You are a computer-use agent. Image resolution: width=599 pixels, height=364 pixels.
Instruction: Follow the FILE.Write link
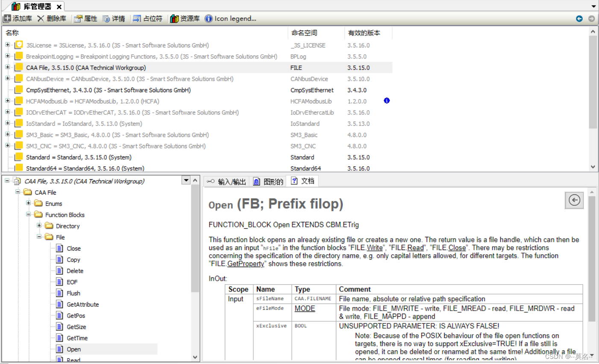coord(375,248)
